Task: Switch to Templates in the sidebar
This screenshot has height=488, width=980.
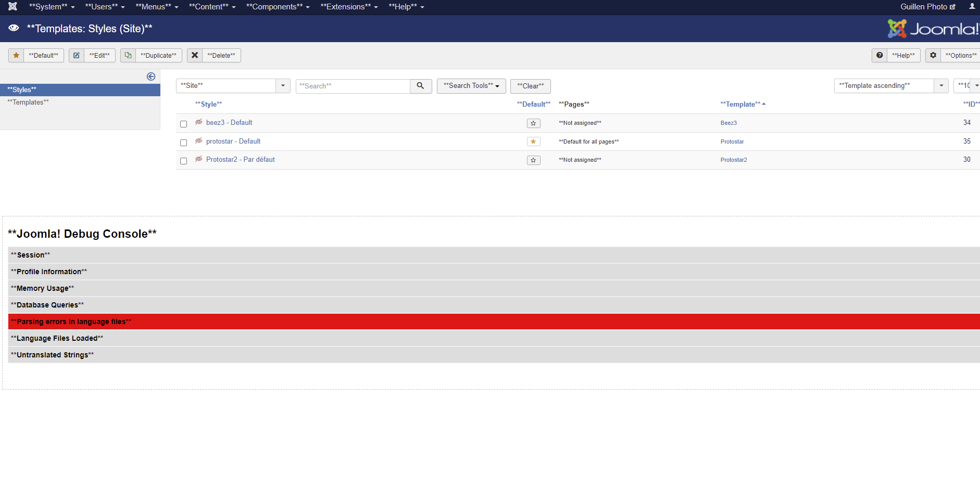Action: click(28, 102)
